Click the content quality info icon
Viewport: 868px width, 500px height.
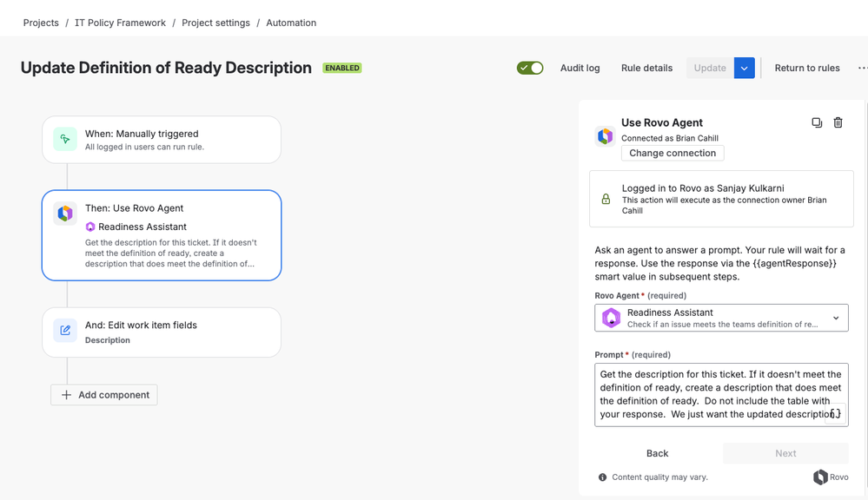coord(602,477)
